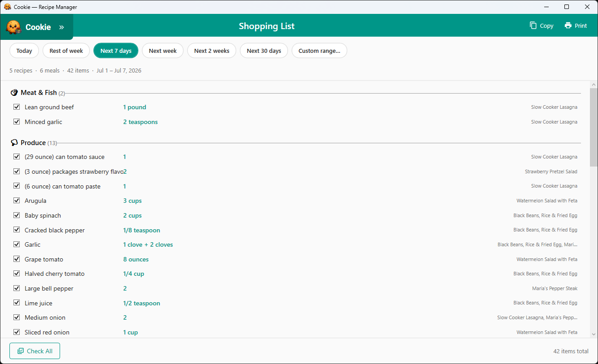This screenshot has height=364, width=598.
Task: Click the Check All button
Action: [x=35, y=351]
